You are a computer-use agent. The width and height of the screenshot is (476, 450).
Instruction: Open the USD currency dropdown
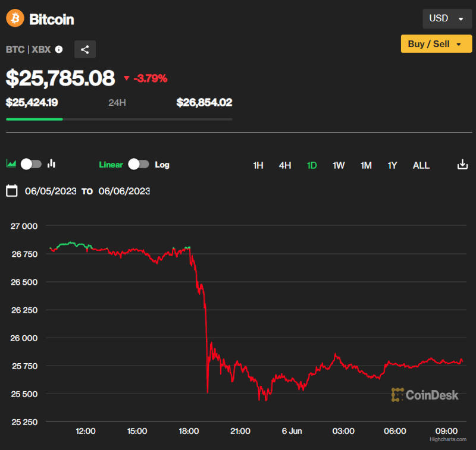coord(446,18)
